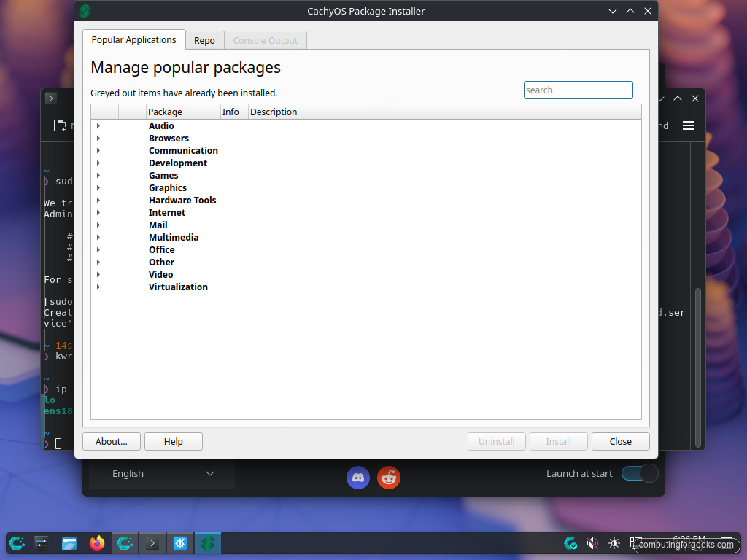This screenshot has width=747, height=560.
Task: Select the Audio category row
Action: (366, 125)
